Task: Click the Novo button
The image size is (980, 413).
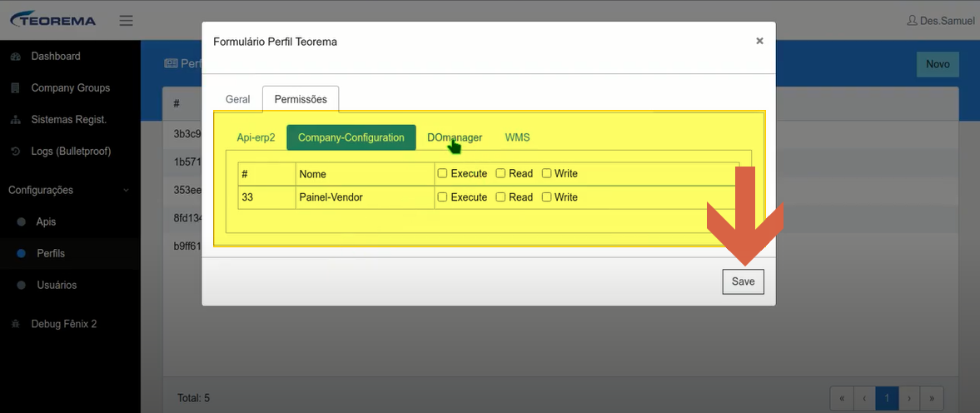Action: tap(938, 64)
